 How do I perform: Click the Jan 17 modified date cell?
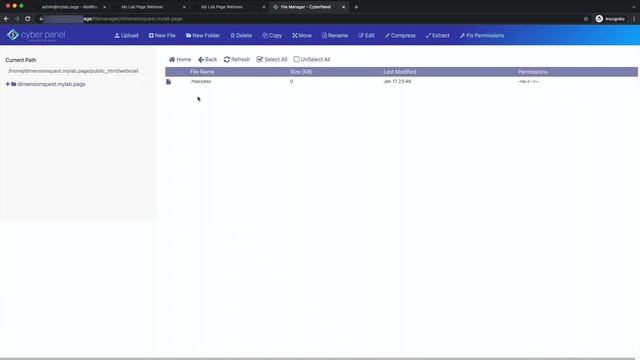[397, 81]
